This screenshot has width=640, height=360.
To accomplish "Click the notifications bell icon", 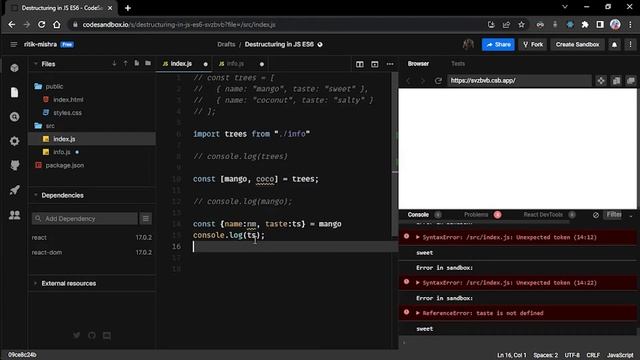I will 614,44.
